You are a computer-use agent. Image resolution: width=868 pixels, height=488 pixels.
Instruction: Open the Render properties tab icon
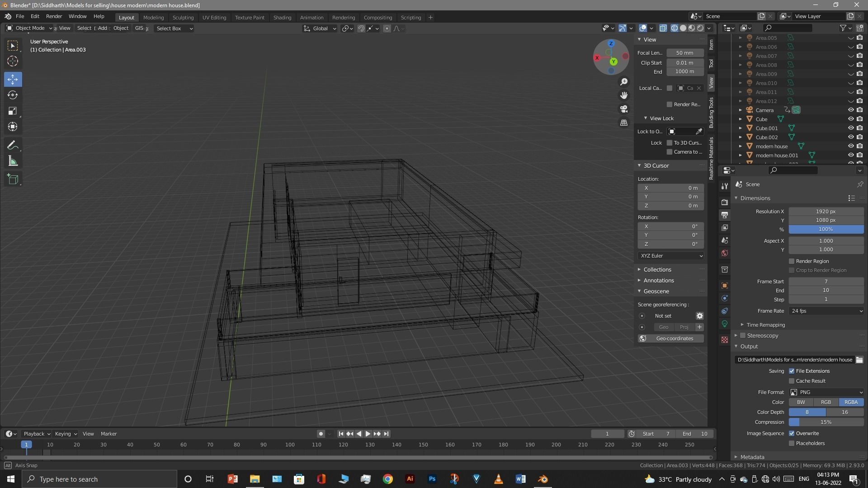(725, 202)
